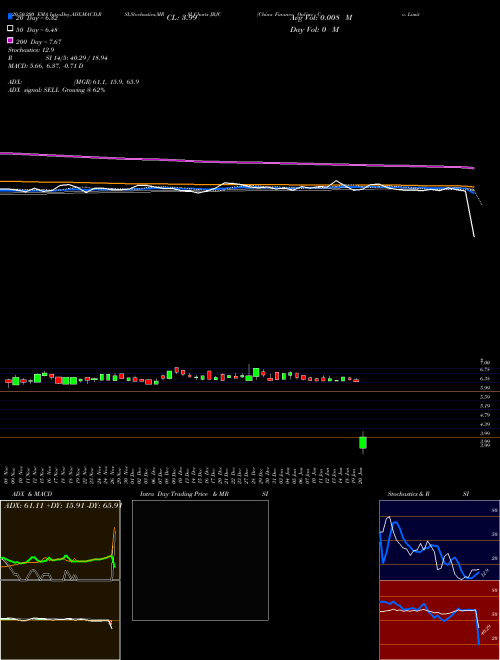
Task: Click the 'ADX & MACD' panel title
Action: [32, 494]
